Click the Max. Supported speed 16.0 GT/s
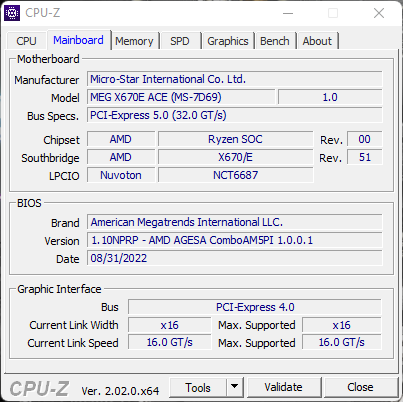403x402 pixels. coord(342,343)
